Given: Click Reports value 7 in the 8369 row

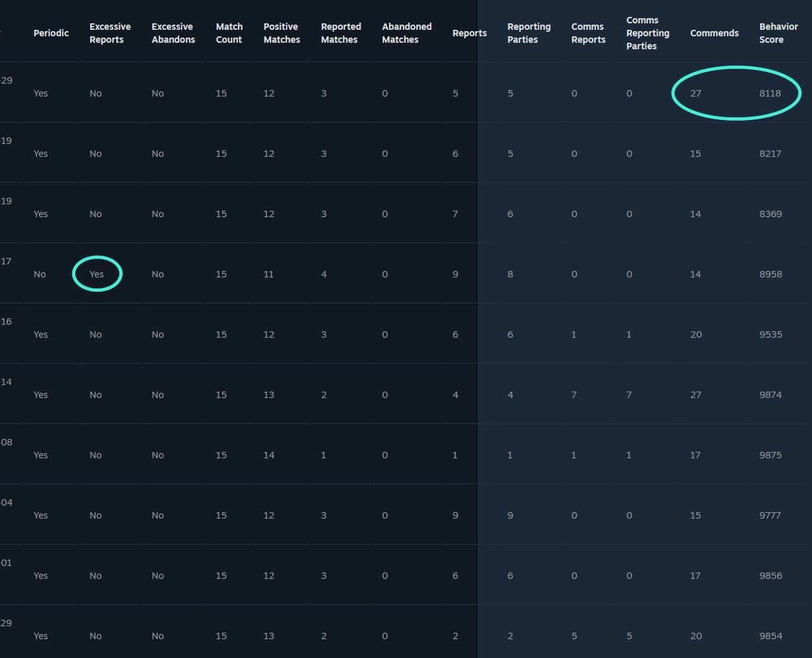Looking at the screenshot, I should click(455, 214).
